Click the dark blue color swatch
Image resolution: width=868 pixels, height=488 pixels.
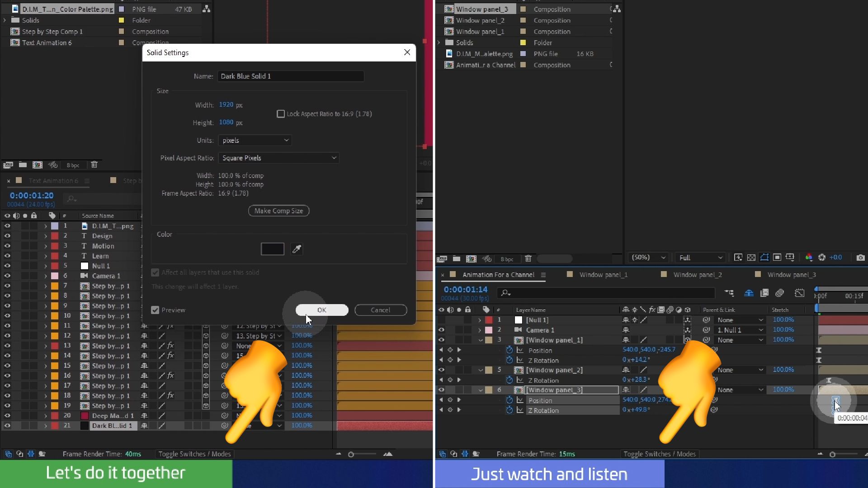point(273,249)
